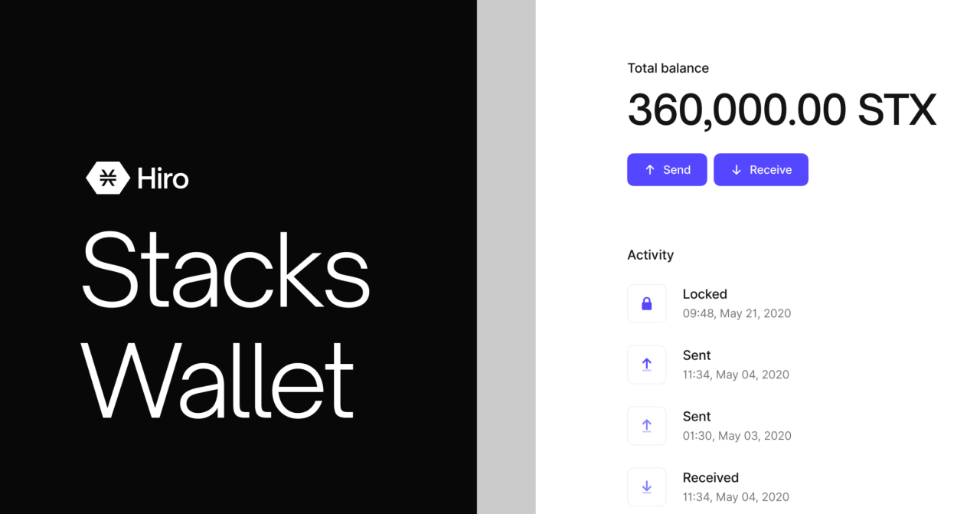This screenshot has width=980, height=514.
Task: Click the upward arrow inside the Send button
Action: (x=650, y=169)
